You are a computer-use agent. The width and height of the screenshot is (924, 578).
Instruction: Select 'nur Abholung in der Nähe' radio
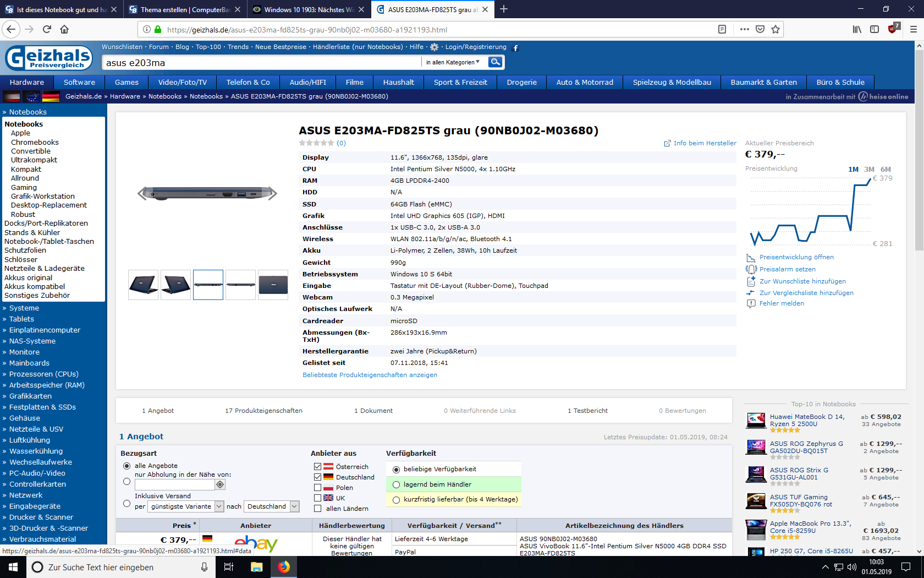click(x=127, y=482)
